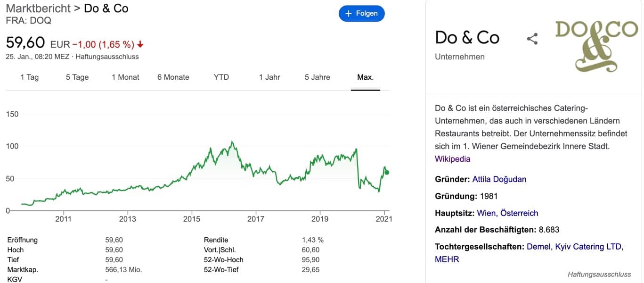644x283 pixels.
Task: Click the 2015 label on the chart axis
Action: [x=192, y=219]
